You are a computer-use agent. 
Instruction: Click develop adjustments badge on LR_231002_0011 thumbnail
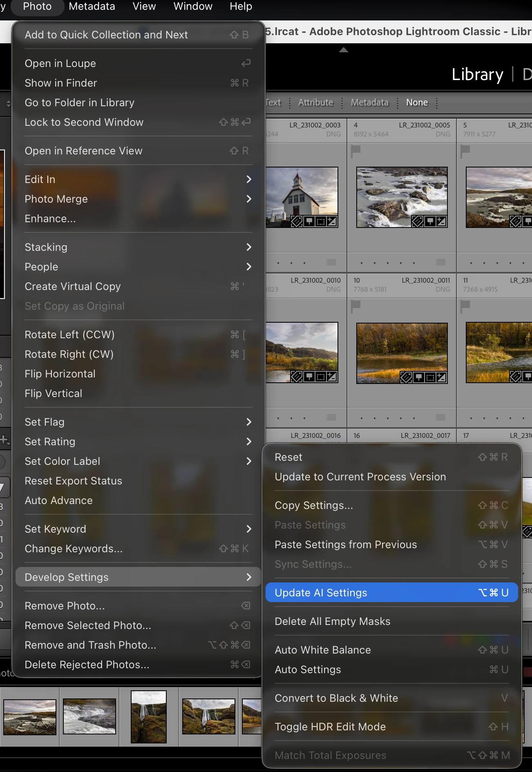(441, 377)
